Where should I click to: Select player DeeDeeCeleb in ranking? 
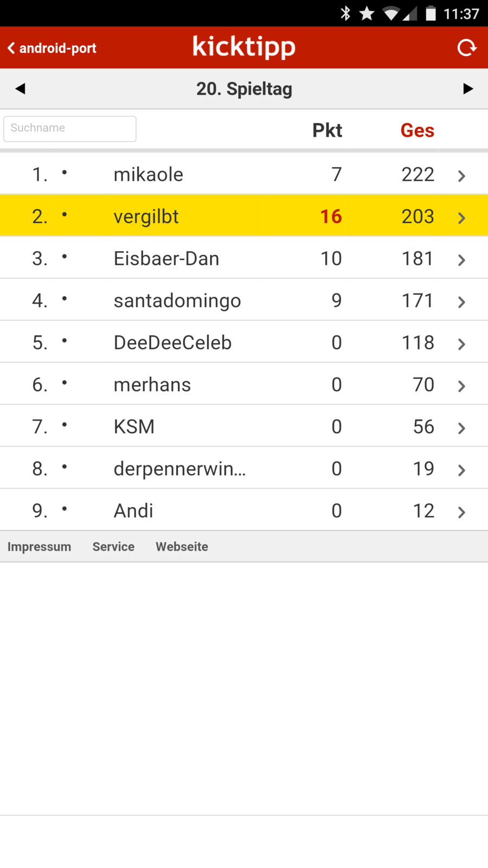172,343
